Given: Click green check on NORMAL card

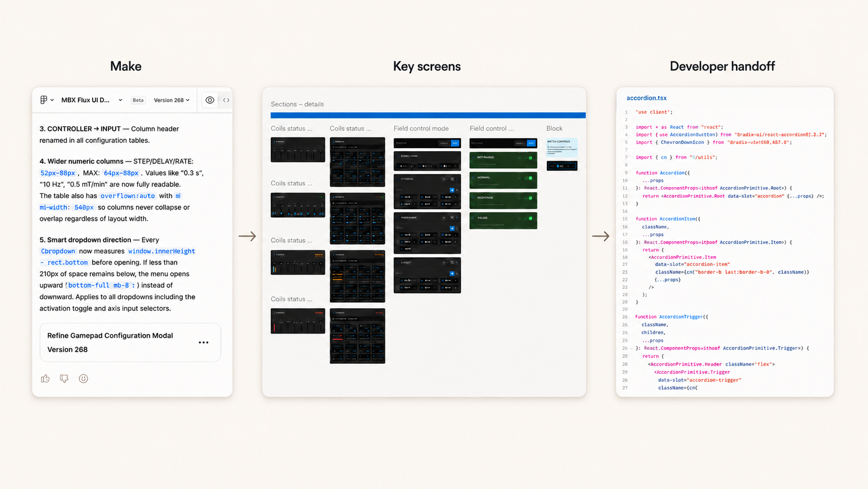Looking at the screenshot, I should coord(531,178).
